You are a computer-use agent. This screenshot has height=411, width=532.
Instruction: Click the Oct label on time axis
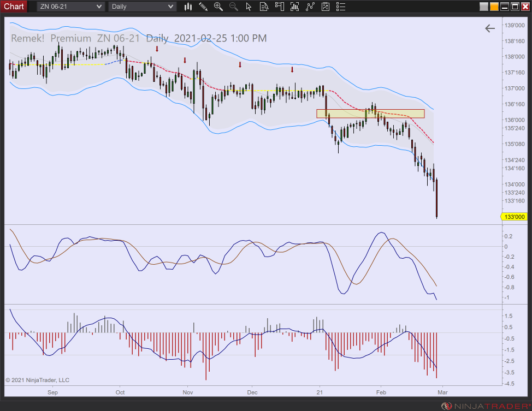120,392
